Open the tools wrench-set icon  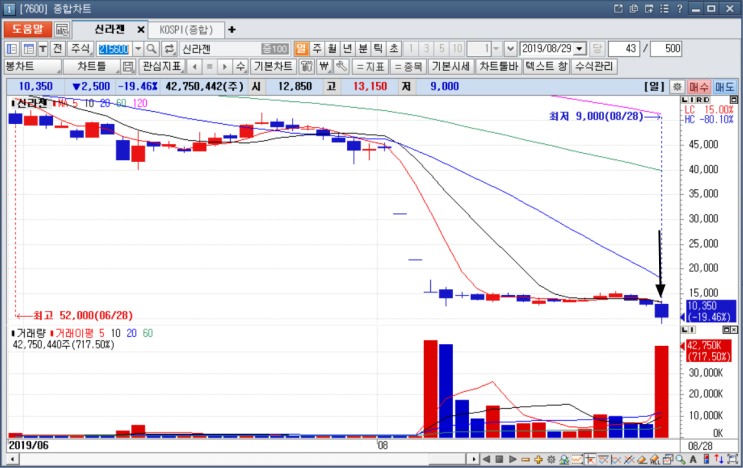tap(307, 67)
